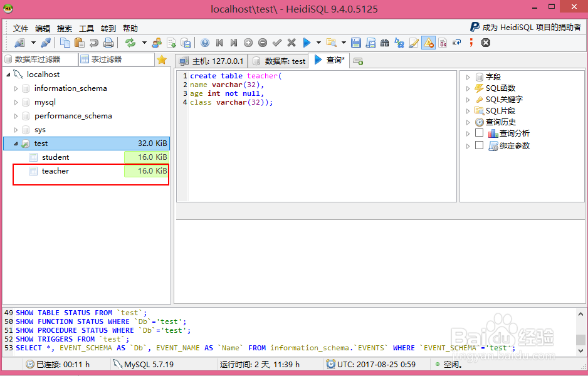
Task: Open the recent SQL files dropdown arrow
Action: tap(344, 43)
